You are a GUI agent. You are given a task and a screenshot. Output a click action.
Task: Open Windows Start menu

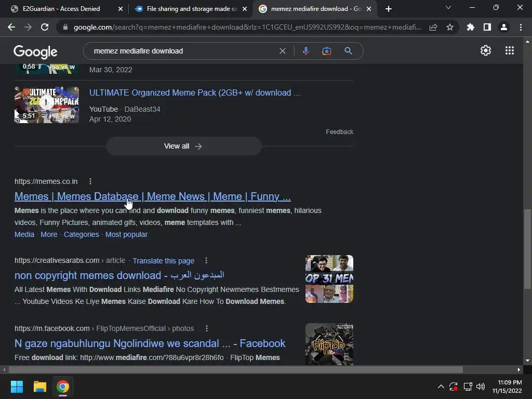coord(17,387)
